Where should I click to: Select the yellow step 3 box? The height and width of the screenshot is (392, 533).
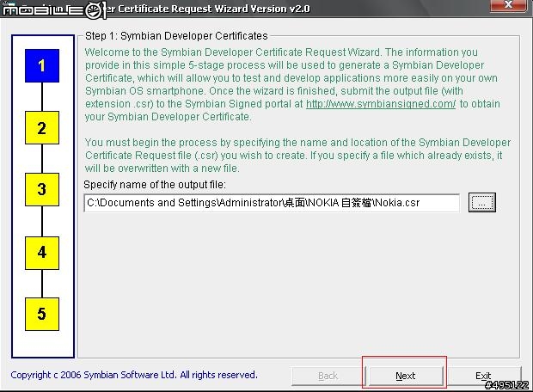pyautogui.click(x=42, y=189)
